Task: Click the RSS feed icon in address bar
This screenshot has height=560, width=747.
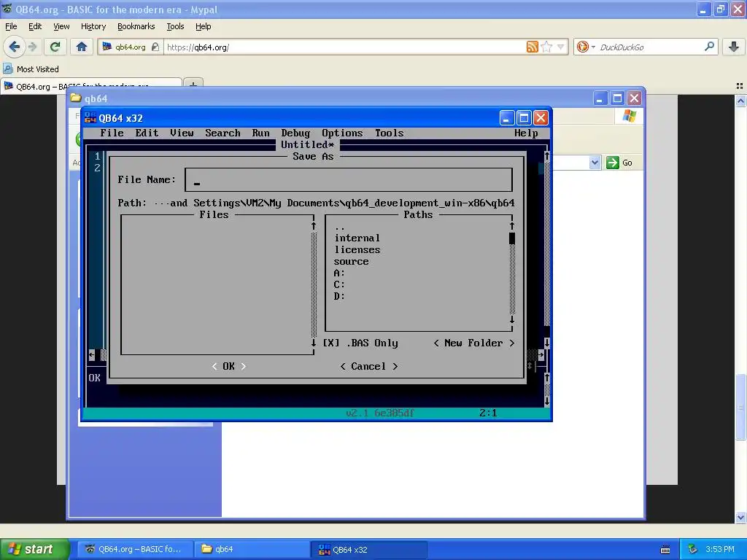Action: coord(532,47)
